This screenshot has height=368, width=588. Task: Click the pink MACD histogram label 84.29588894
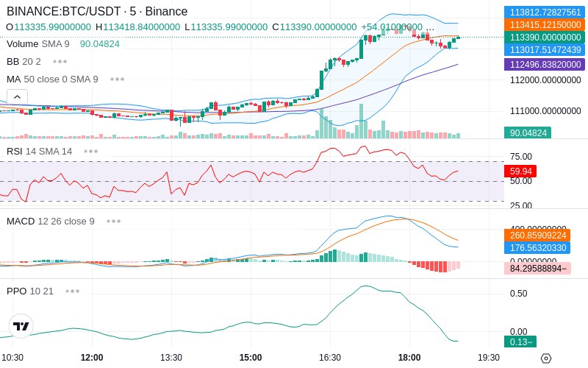[x=537, y=268]
